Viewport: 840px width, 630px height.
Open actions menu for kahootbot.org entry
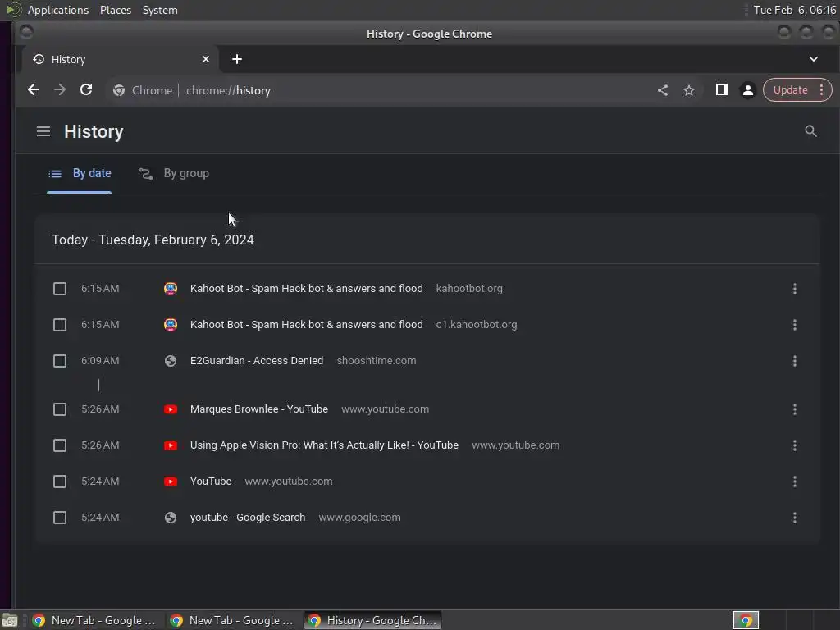pyautogui.click(x=794, y=289)
